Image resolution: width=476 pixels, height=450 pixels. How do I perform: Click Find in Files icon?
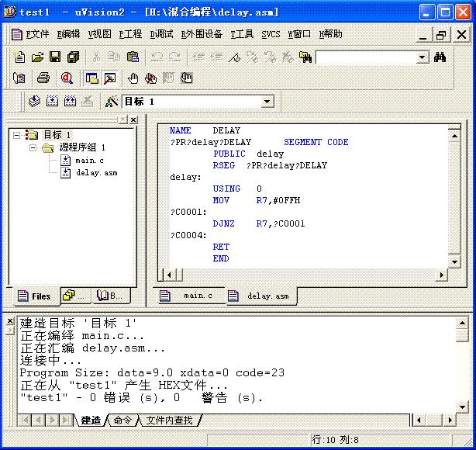pyautogui.click(x=305, y=57)
